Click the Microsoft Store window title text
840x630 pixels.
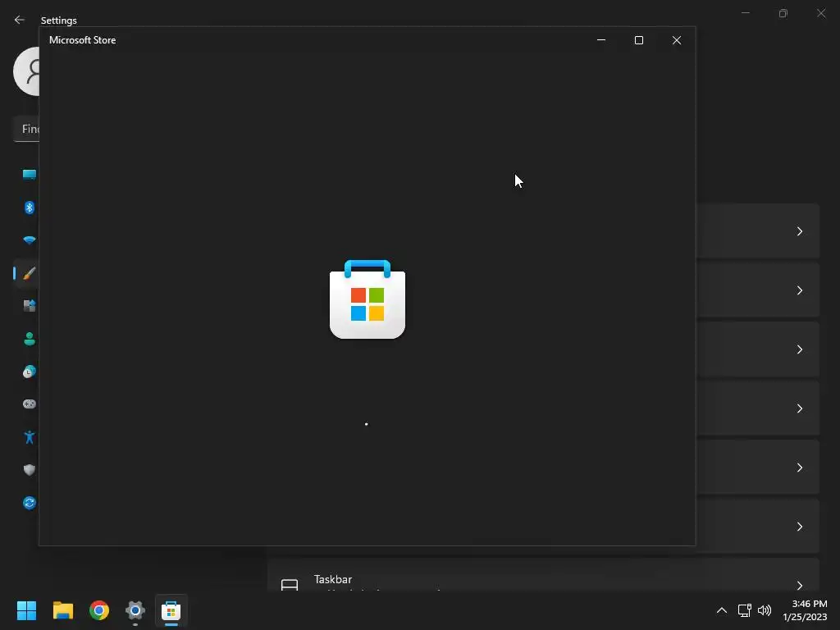coord(83,40)
